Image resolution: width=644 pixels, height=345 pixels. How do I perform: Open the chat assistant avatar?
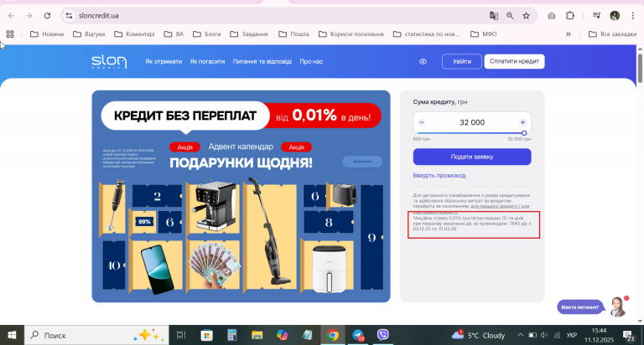tap(618, 306)
